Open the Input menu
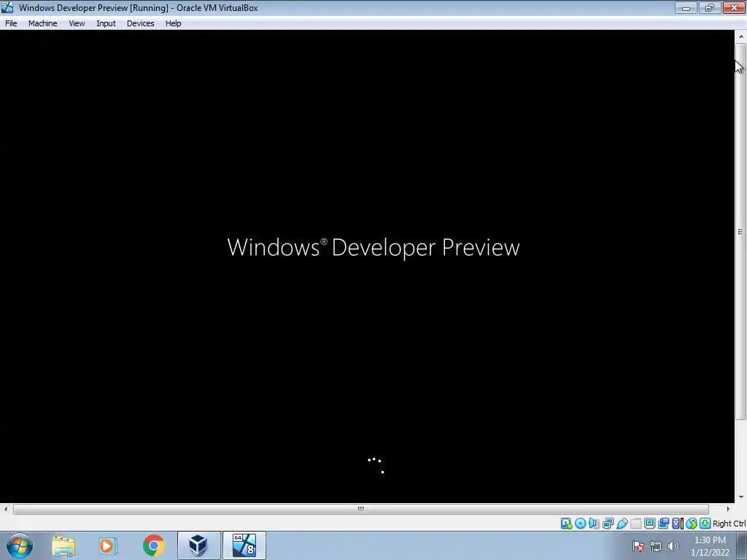 point(106,23)
